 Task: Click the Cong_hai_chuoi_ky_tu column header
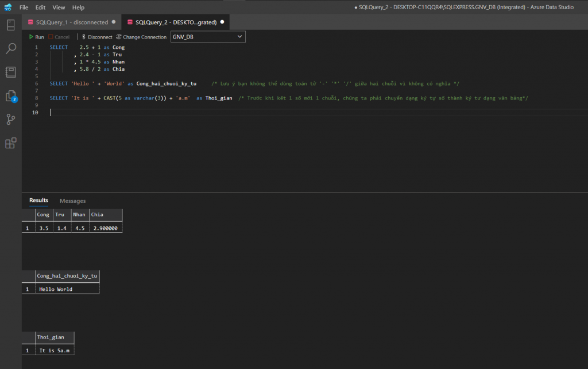click(x=67, y=276)
